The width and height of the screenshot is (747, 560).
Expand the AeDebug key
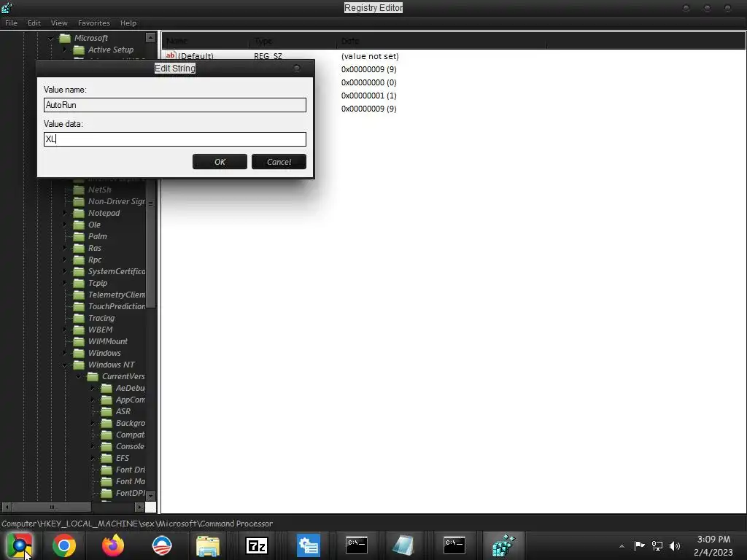point(93,388)
